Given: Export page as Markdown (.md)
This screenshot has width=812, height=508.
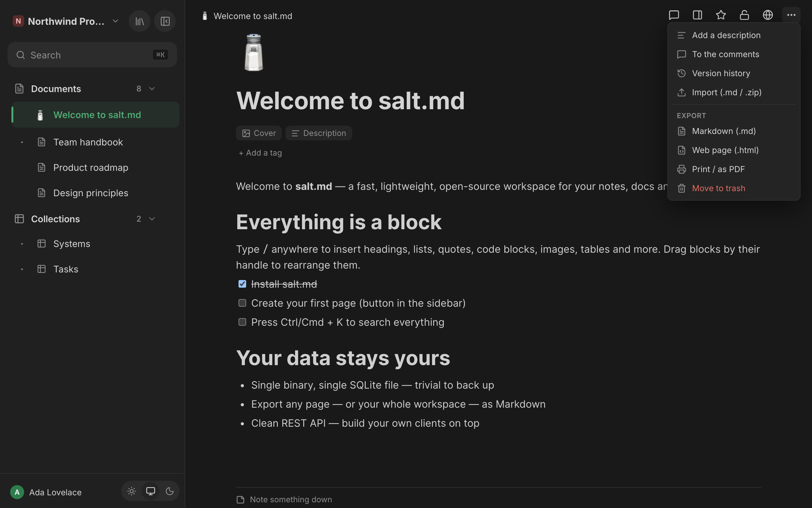Looking at the screenshot, I should pyautogui.click(x=734, y=131).
